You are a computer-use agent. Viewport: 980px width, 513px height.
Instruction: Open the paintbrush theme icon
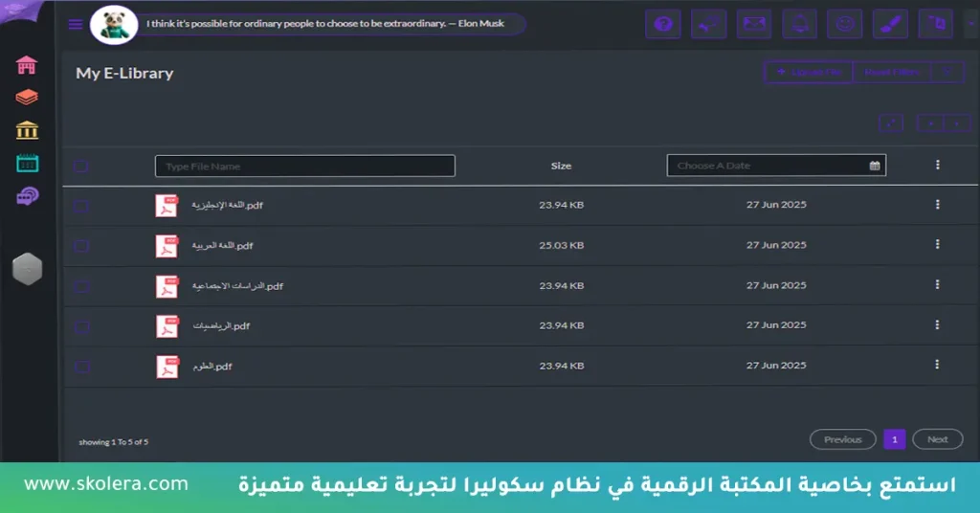pyautogui.click(x=891, y=24)
